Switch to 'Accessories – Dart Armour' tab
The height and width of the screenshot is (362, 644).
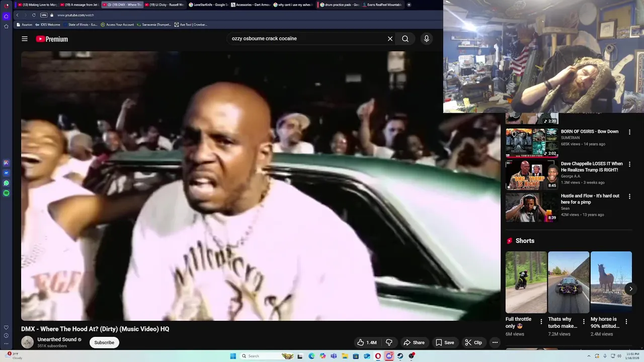pos(250,5)
